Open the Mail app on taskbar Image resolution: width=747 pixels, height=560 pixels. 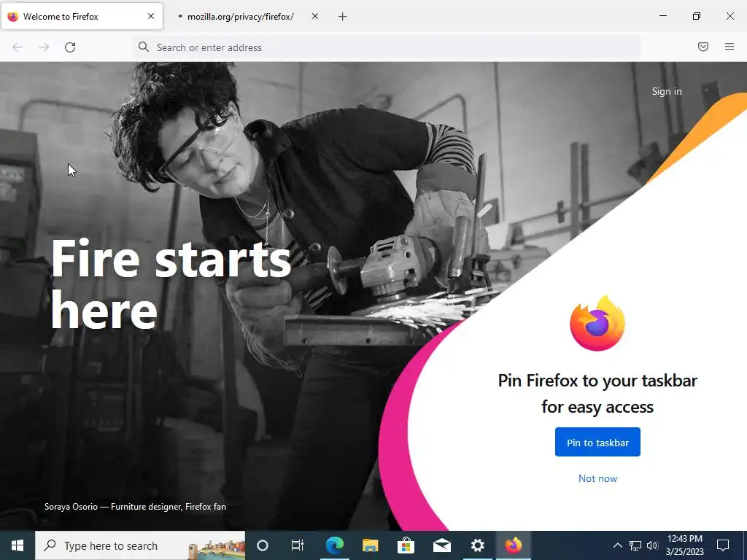click(441, 545)
